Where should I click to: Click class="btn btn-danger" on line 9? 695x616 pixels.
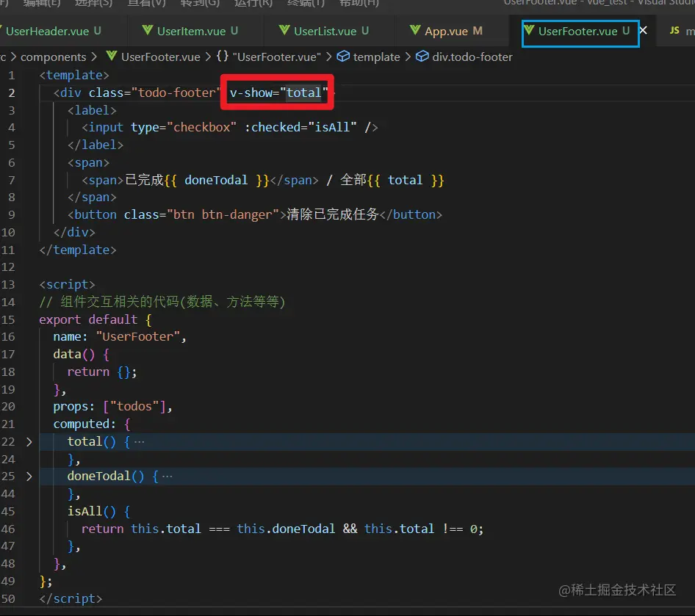click(x=201, y=215)
